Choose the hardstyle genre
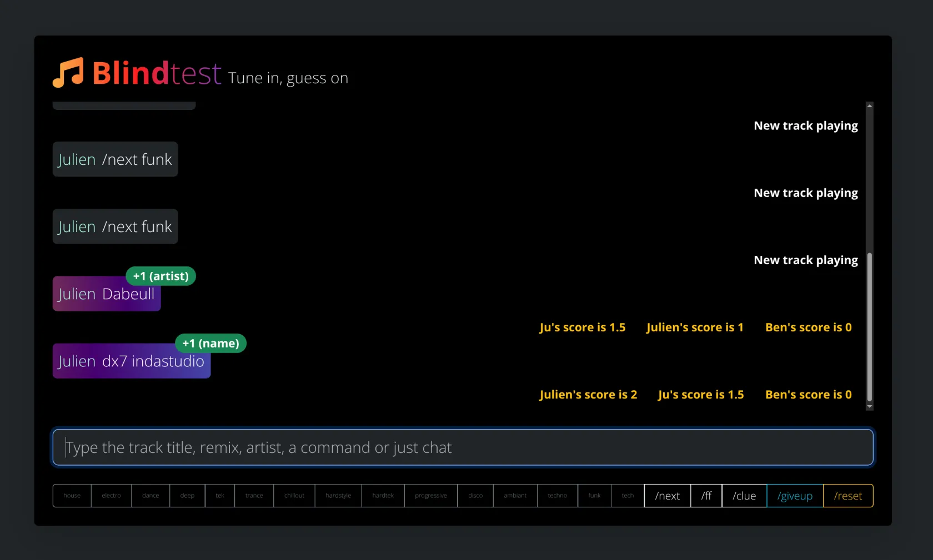933x560 pixels. 338,496
